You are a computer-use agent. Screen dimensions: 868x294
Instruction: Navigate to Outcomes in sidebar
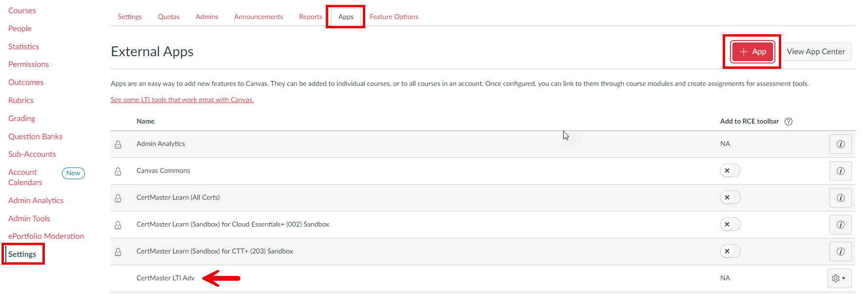26,82
